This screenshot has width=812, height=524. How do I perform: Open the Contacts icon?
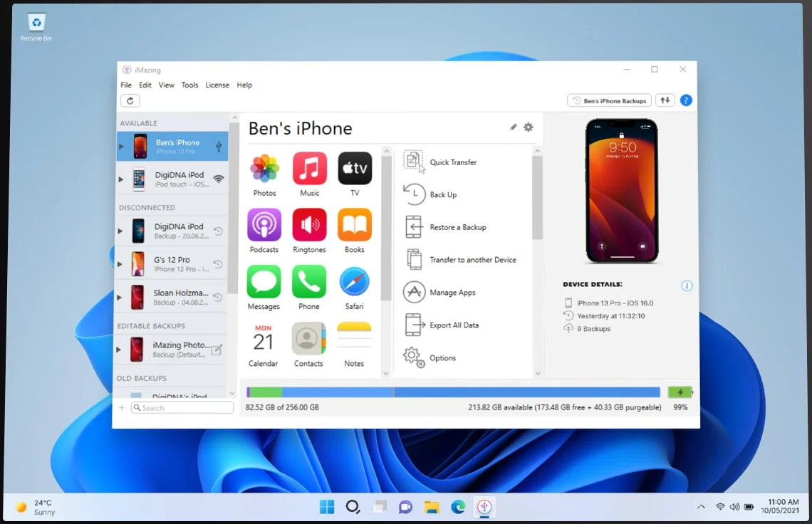click(x=308, y=339)
